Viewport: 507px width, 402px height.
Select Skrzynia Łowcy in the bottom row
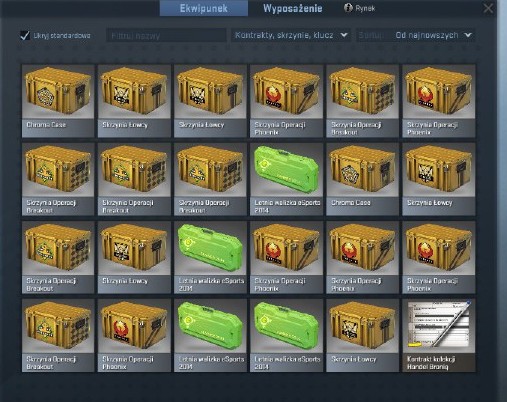pos(362,335)
